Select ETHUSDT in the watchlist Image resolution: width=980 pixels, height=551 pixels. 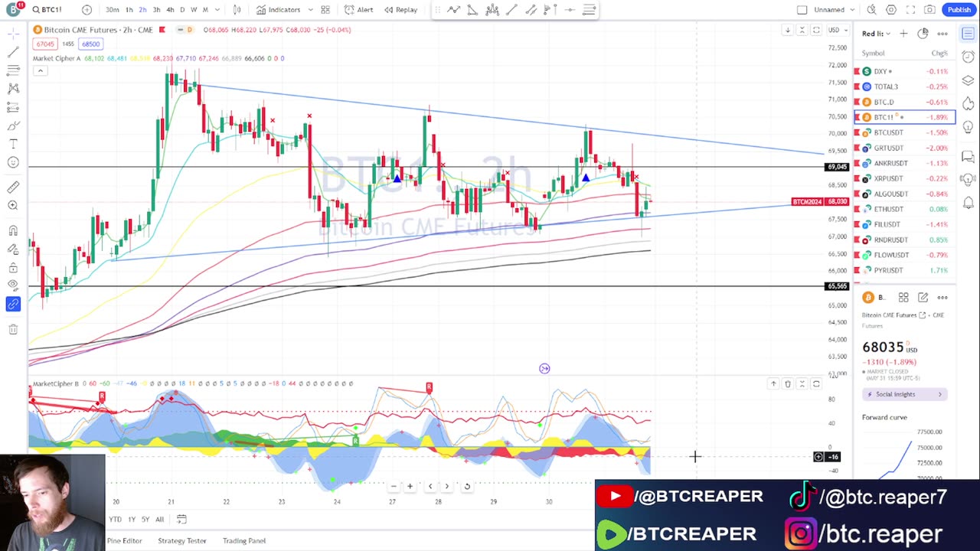coord(905,209)
